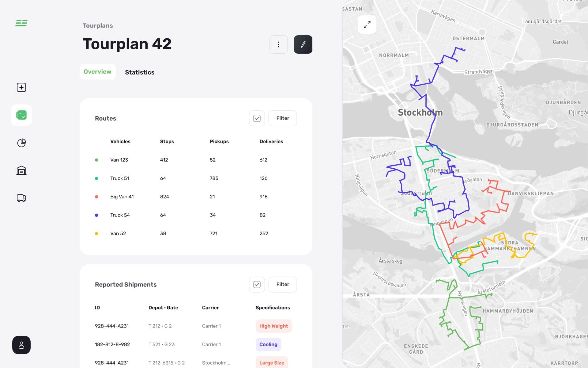Click the pencil edit tourplan button

[x=303, y=44]
